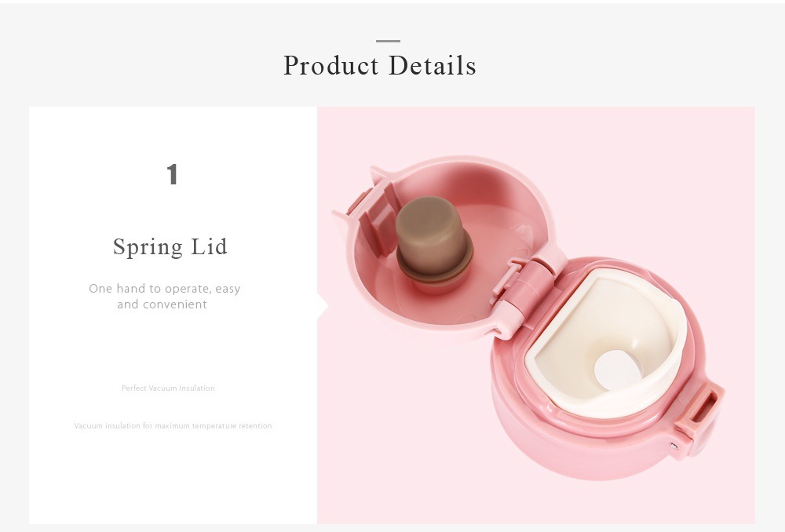
Task: Click the lock latch clasp on base
Action: [700, 411]
